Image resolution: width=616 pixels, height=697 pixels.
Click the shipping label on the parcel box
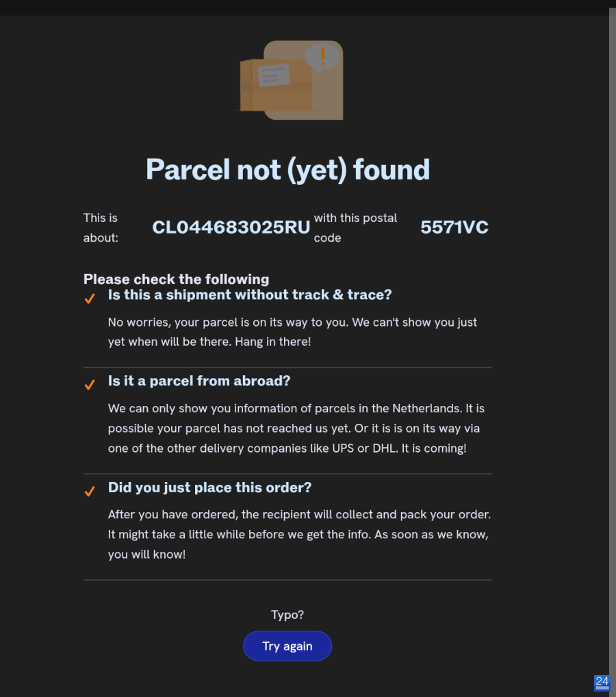coord(274,75)
